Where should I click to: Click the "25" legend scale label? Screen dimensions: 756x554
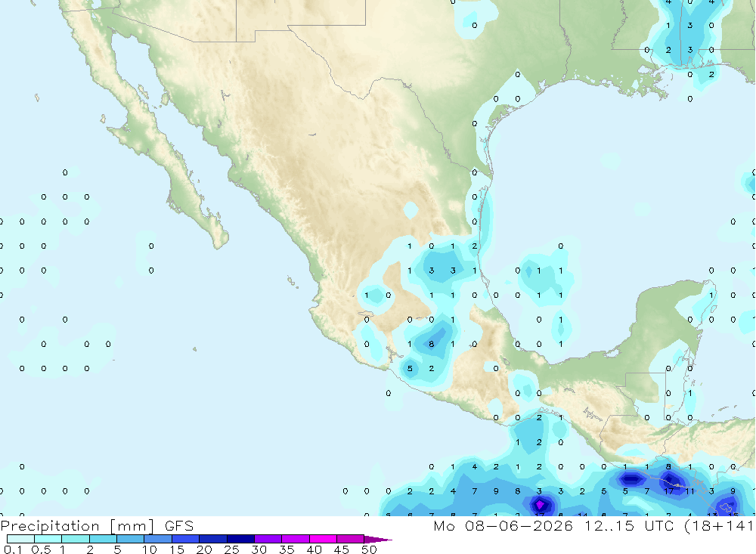point(232,549)
